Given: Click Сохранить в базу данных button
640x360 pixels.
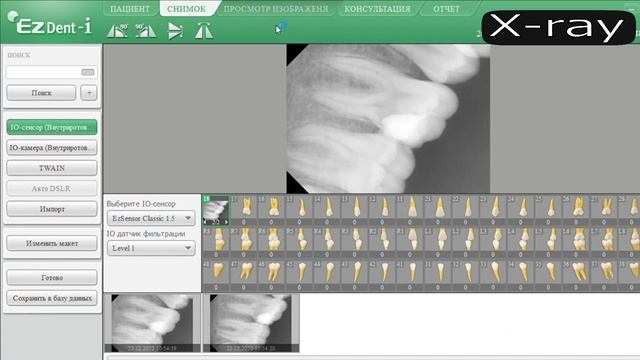Looking at the screenshot, I should coord(52,298).
